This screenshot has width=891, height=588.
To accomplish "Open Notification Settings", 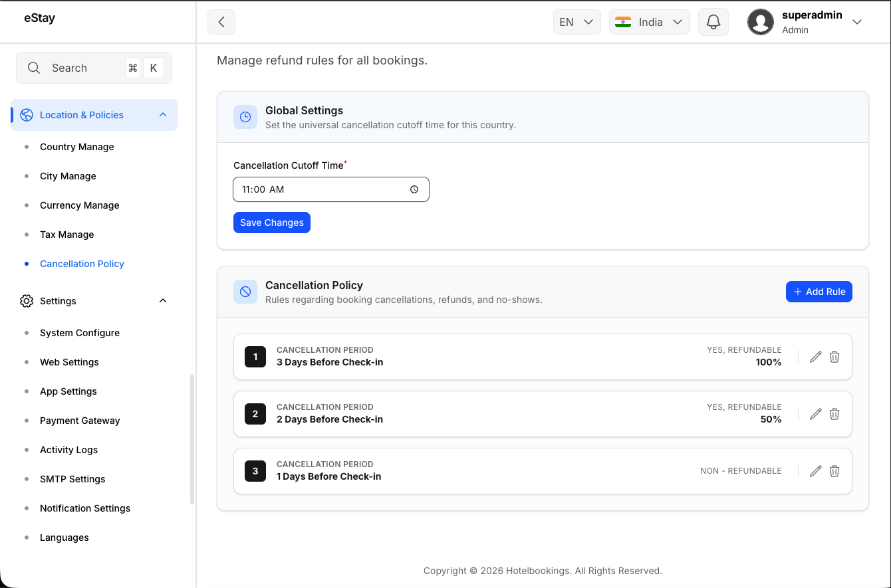I will tap(85, 508).
